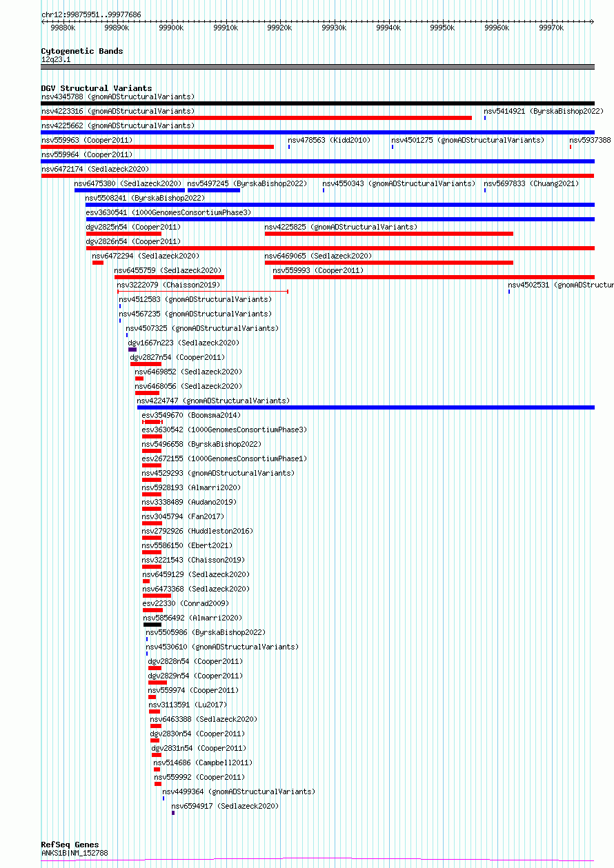
Task: Open nsv5697833 (Chuang2021) label
Action: coord(531,183)
